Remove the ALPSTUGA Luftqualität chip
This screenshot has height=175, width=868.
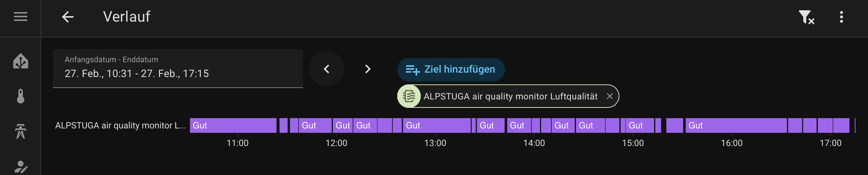click(609, 96)
